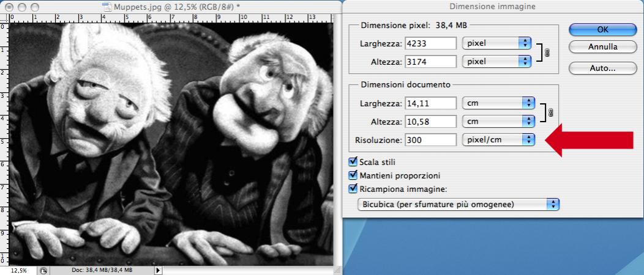
Task: Toggle the Ricampiona immagine checkbox
Action: 353,189
